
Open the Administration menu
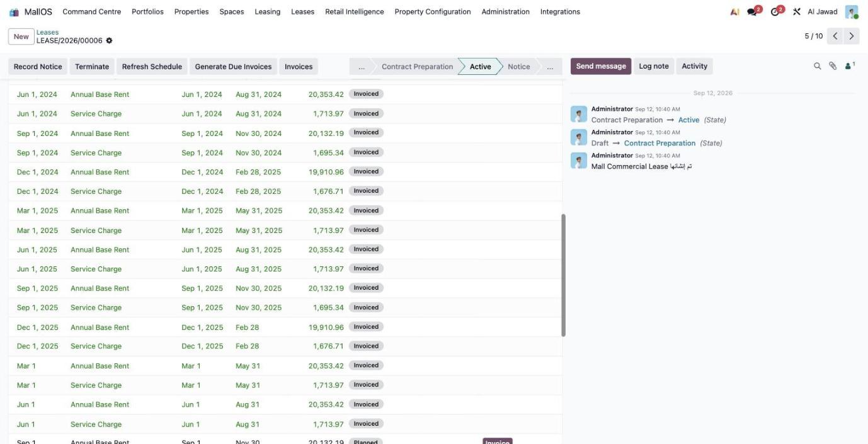(506, 12)
